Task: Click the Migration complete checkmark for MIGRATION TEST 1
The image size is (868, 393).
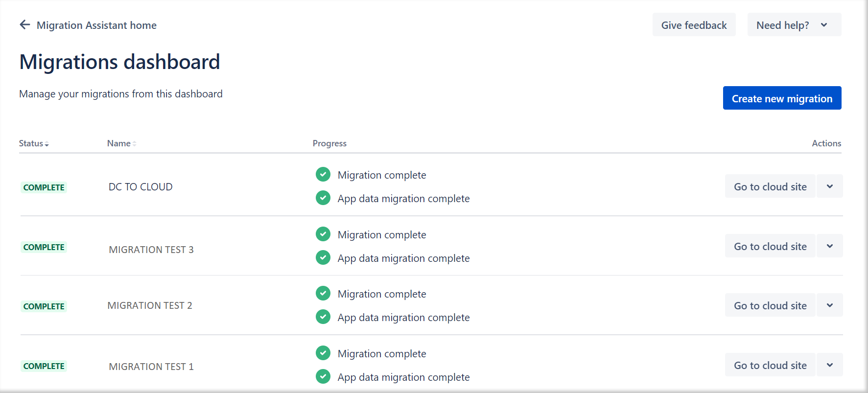Action: pos(323,353)
